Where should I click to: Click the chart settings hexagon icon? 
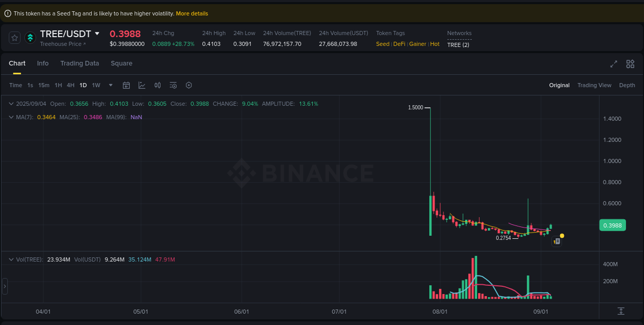click(189, 85)
